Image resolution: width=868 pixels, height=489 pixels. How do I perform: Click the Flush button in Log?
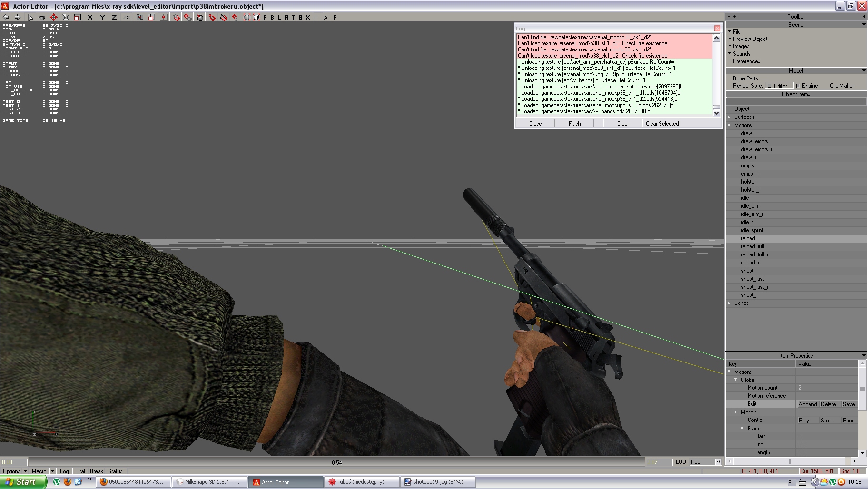click(574, 123)
